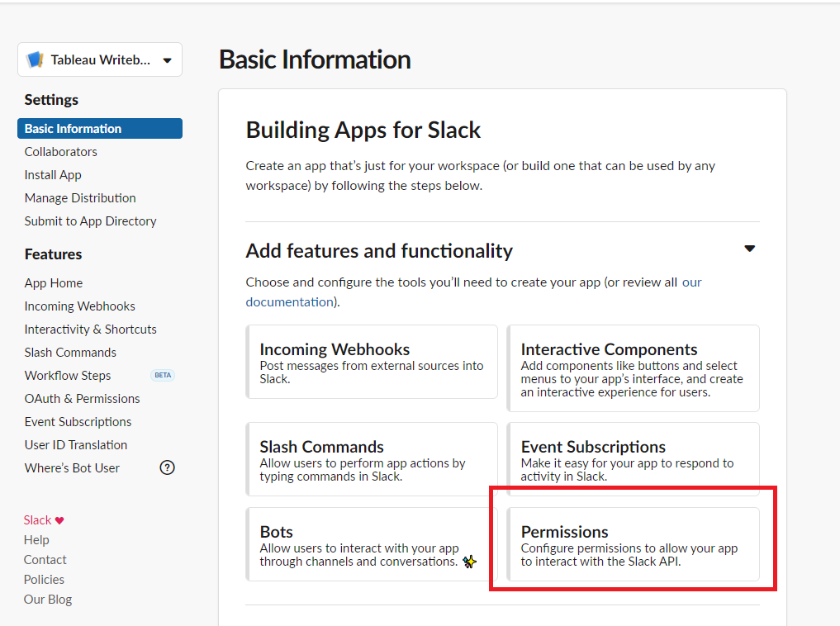Go to Incoming Webhooks in sidebar
The width and height of the screenshot is (840, 626).
pos(80,306)
